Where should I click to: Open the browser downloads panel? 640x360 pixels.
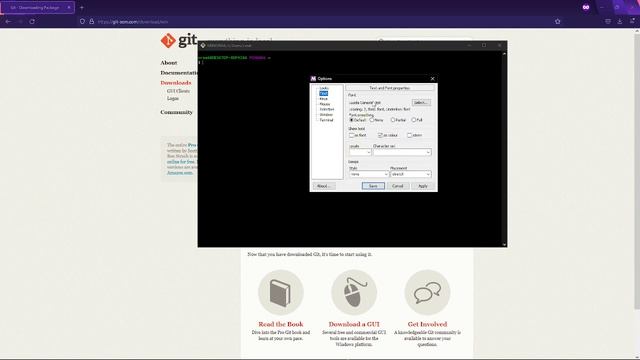pyautogui.click(x=620, y=21)
